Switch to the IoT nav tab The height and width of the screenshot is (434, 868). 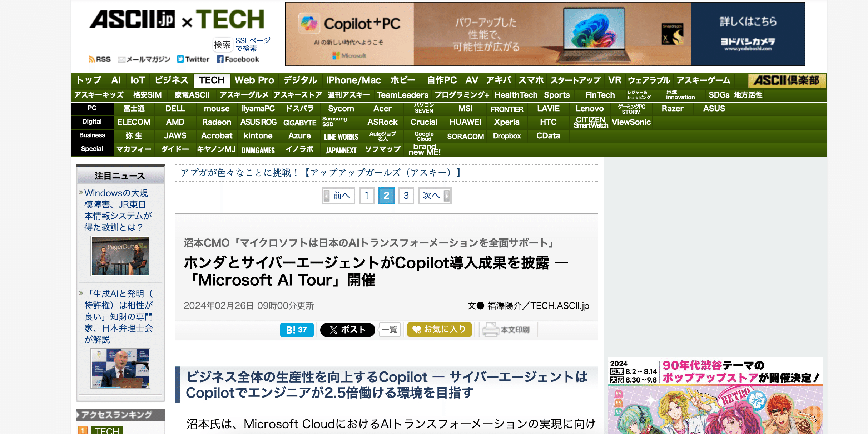coord(138,80)
